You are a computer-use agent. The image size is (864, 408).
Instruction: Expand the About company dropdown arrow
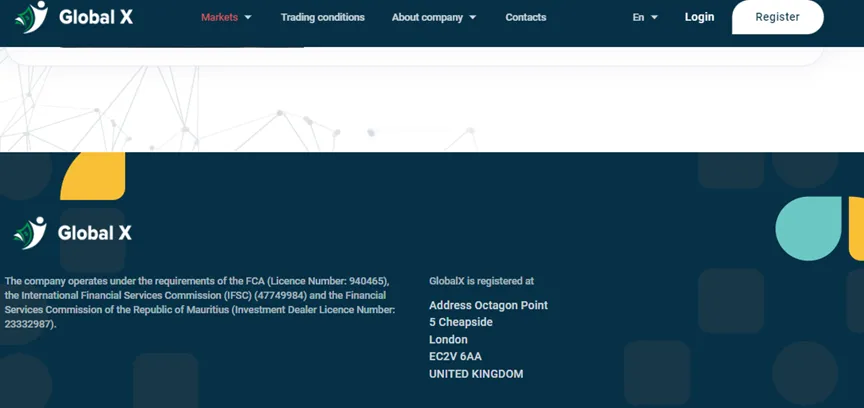pyautogui.click(x=473, y=17)
